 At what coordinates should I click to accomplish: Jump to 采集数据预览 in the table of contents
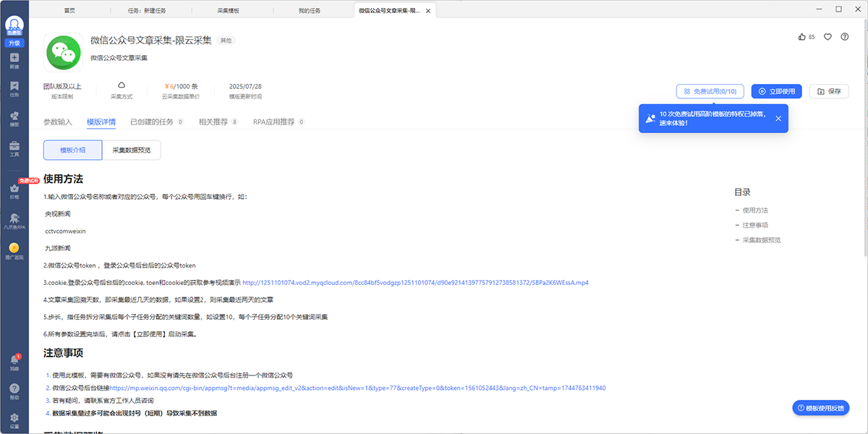pyautogui.click(x=762, y=240)
